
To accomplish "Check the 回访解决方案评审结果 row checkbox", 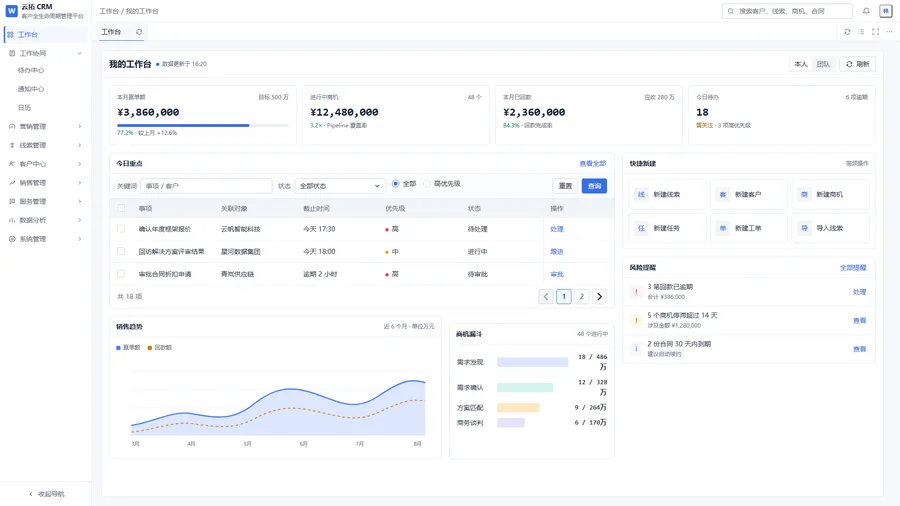I will click(x=121, y=251).
